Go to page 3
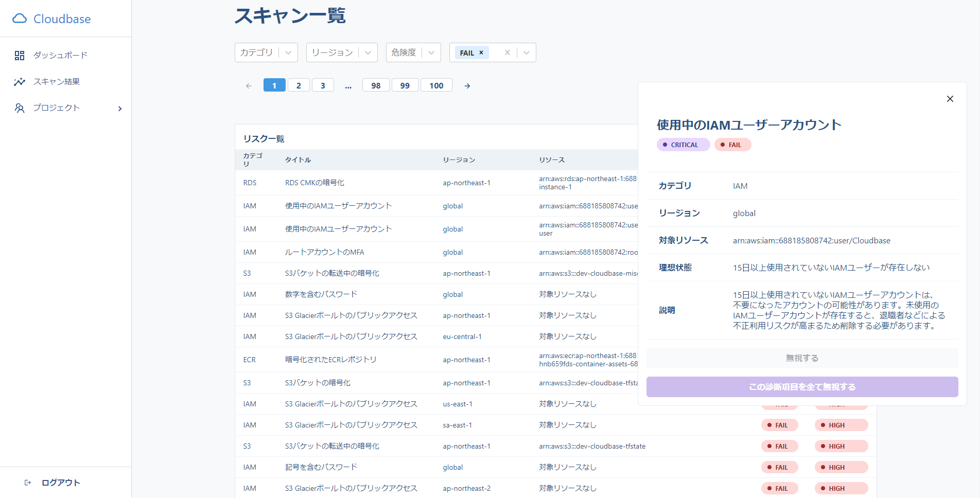The image size is (980, 498). pos(323,85)
